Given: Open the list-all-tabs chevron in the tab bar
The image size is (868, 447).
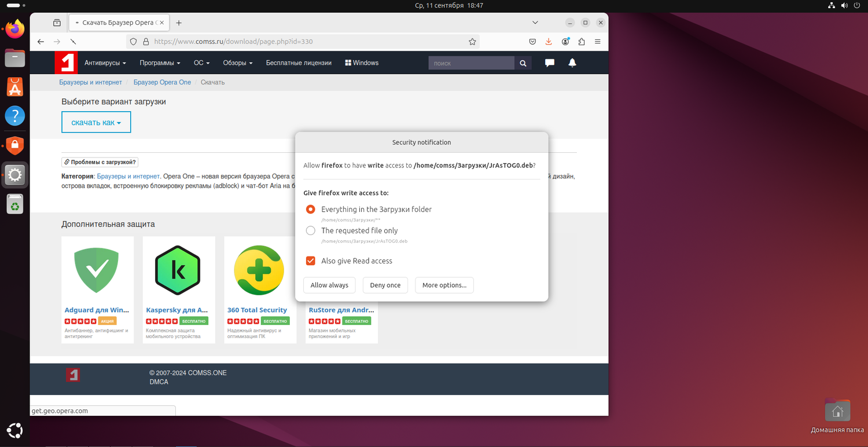Looking at the screenshot, I should point(535,23).
